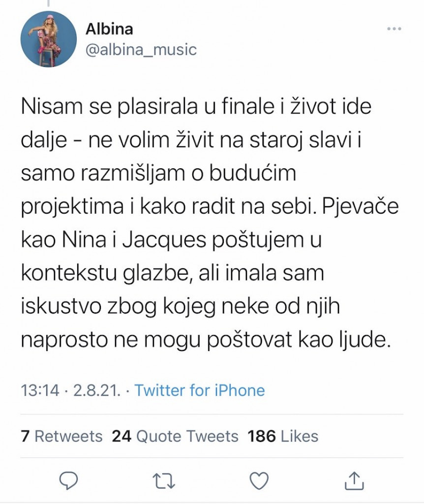Open the share tweet icon

354,480
